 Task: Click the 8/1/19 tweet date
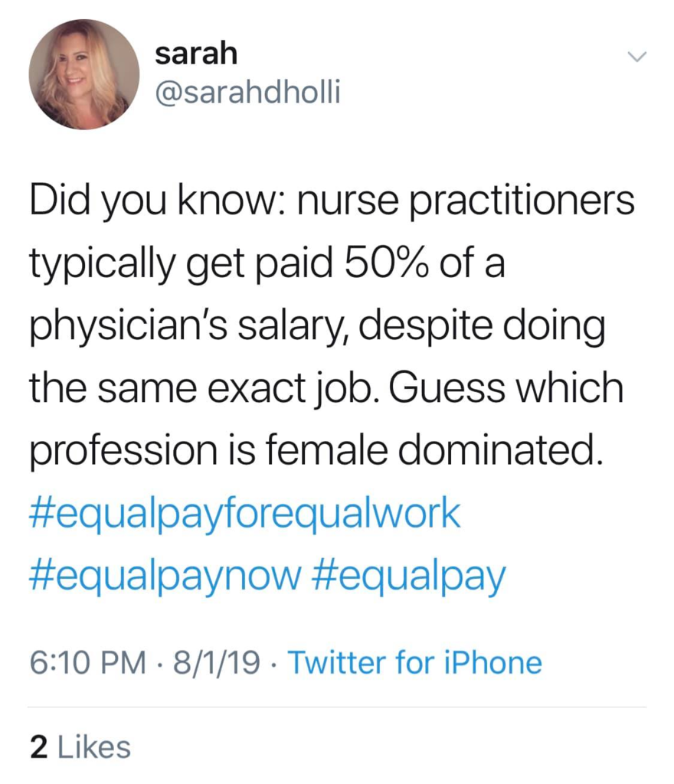[217, 661]
